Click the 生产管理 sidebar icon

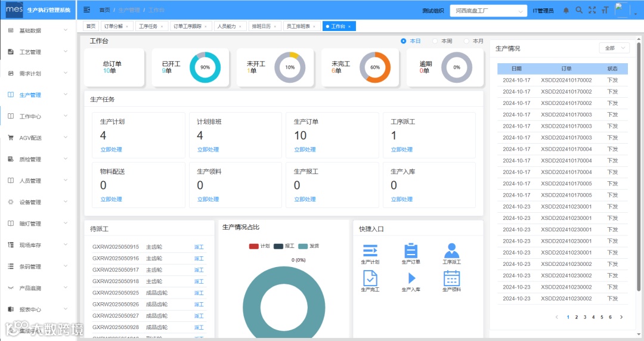(11, 95)
